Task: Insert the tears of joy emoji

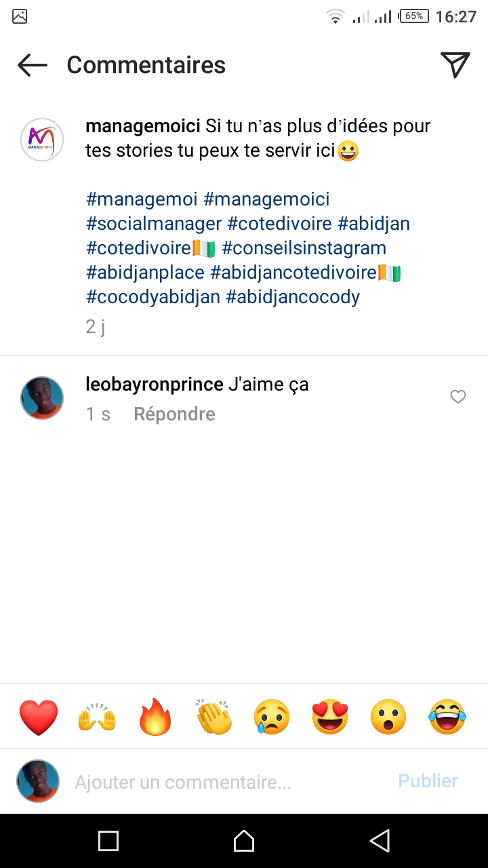Action: 447,717
